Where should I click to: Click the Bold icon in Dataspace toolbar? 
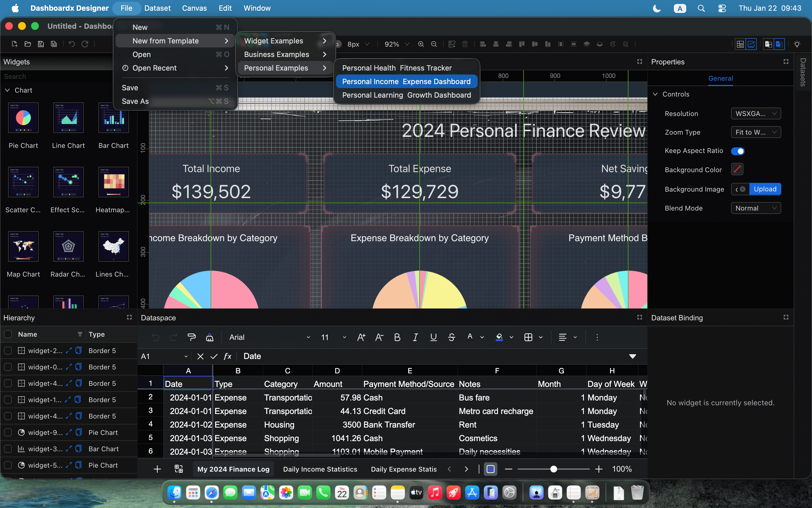click(397, 337)
